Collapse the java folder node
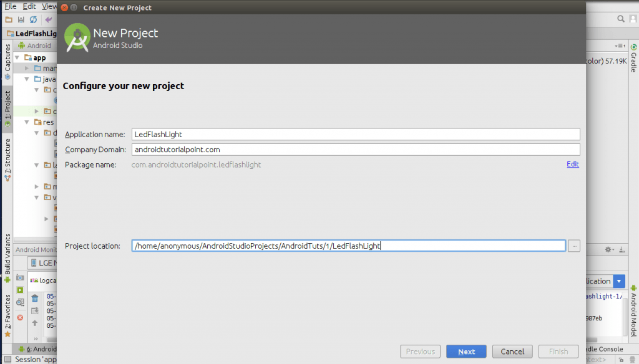Viewport: 639px width, 364px height. click(27, 79)
